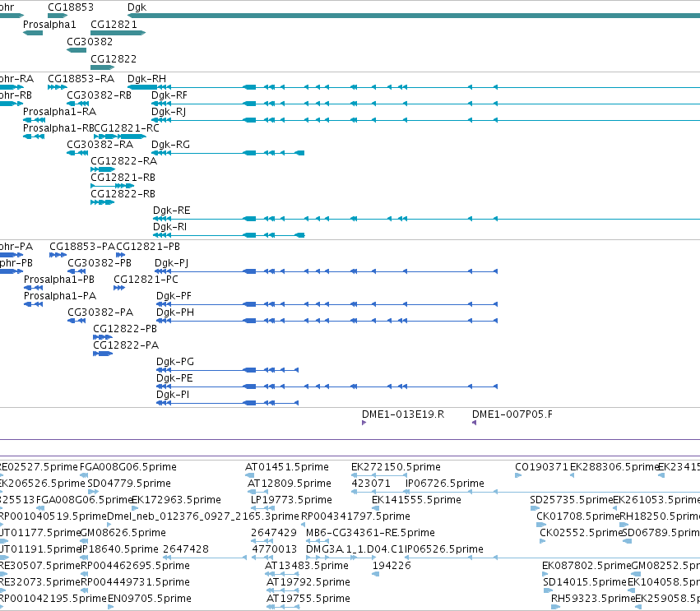Click EST label AT01451.5prime
This screenshot has width=700, height=611.
click(x=287, y=467)
